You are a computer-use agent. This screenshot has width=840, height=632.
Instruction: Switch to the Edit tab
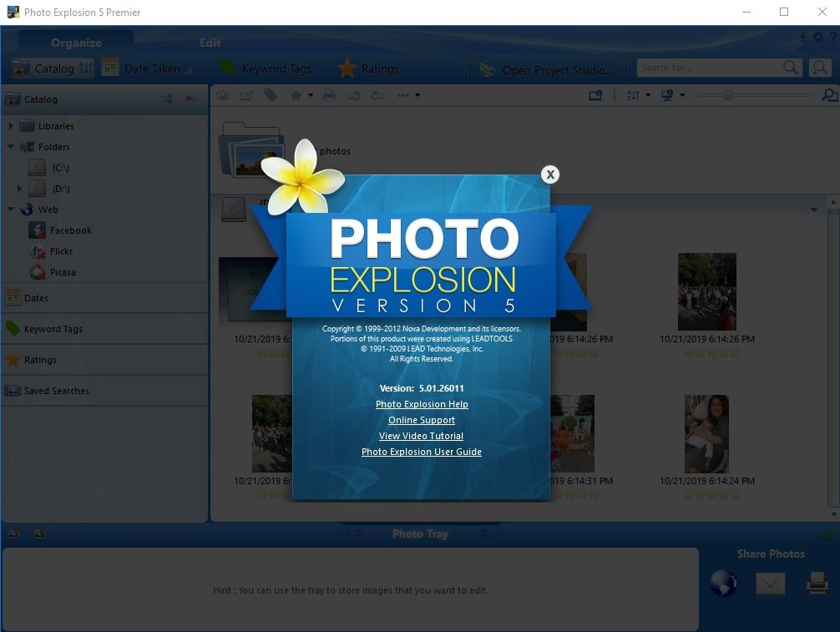coord(210,43)
